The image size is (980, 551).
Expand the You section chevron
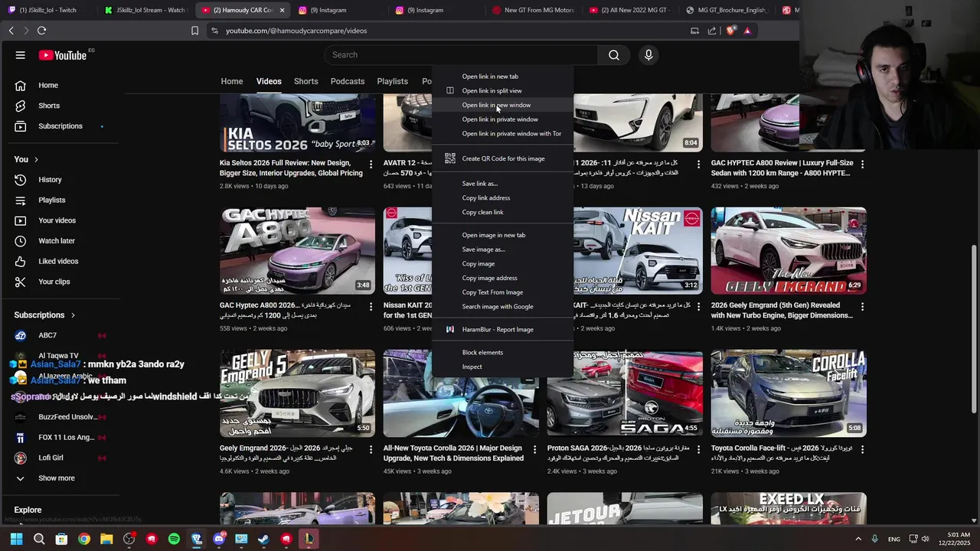(x=36, y=159)
